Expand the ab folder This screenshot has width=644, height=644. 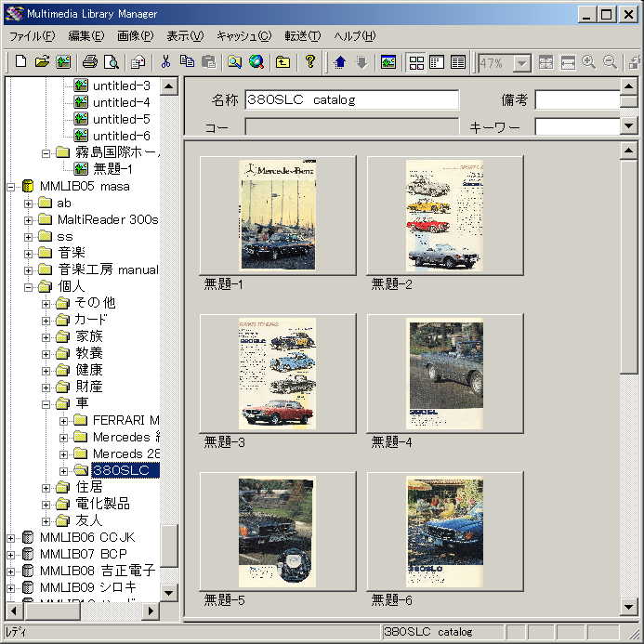28,204
